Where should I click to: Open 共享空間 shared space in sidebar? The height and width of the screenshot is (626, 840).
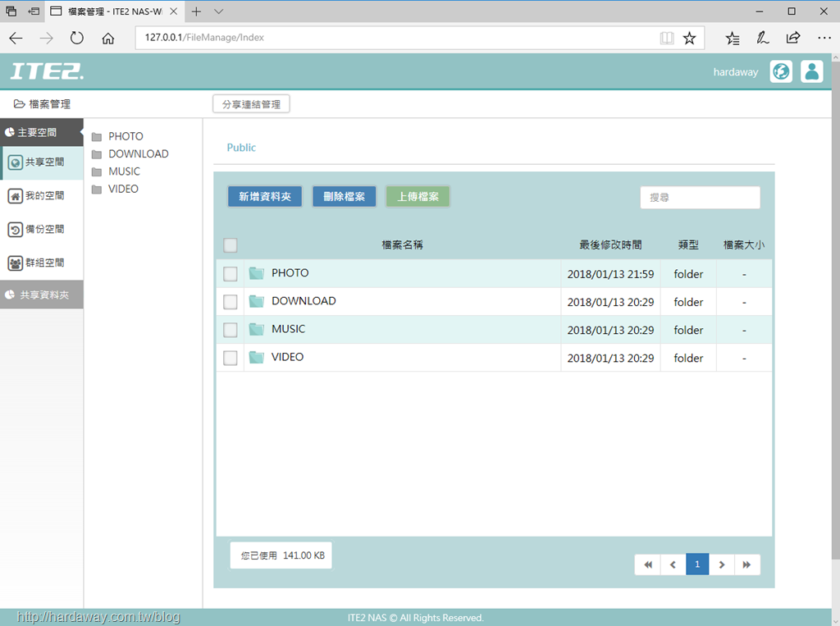point(43,162)
